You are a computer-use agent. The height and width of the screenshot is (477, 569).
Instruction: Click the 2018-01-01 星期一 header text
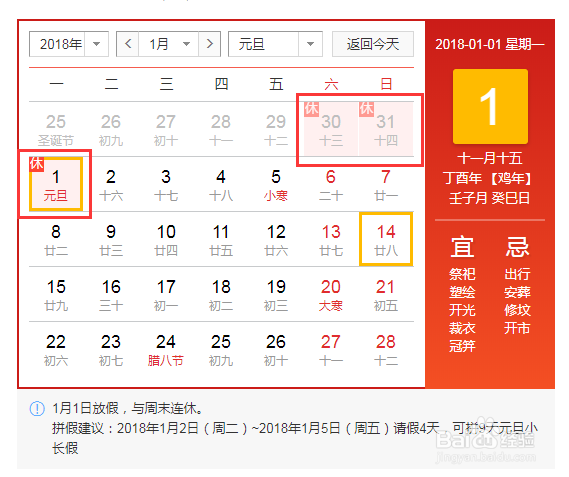click(x=490, y=44)
